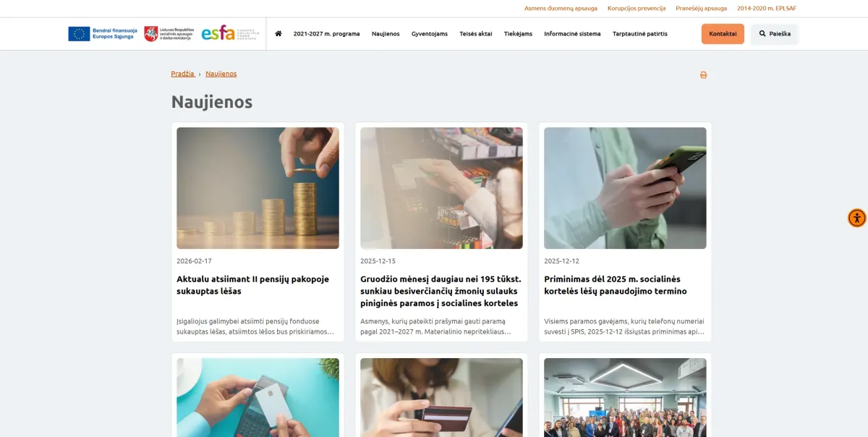Open the Asmens duomenų apsauga link
The width and height of the screenshot is (868, 437).
pos(561,9)
